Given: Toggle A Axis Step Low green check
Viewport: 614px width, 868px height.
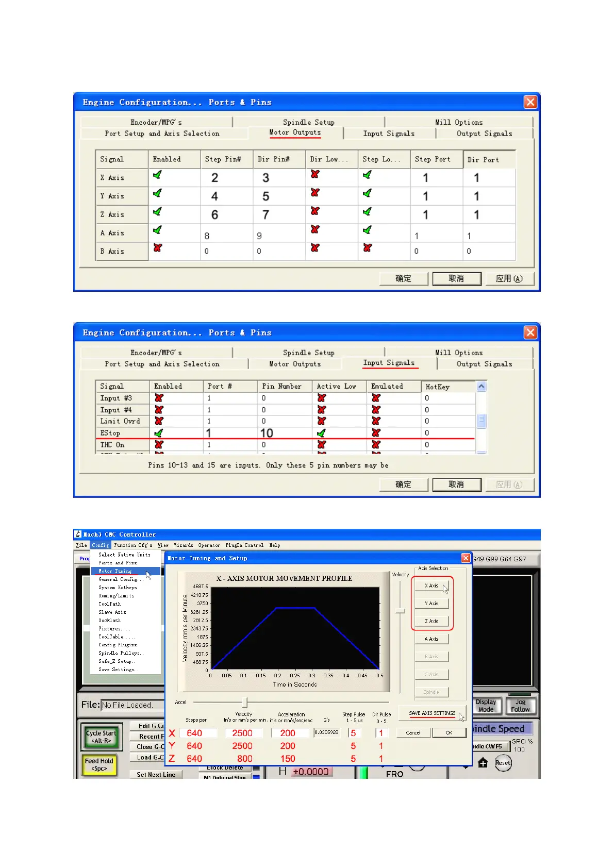Looking at the screenshot, I should [x=367, y=230].
